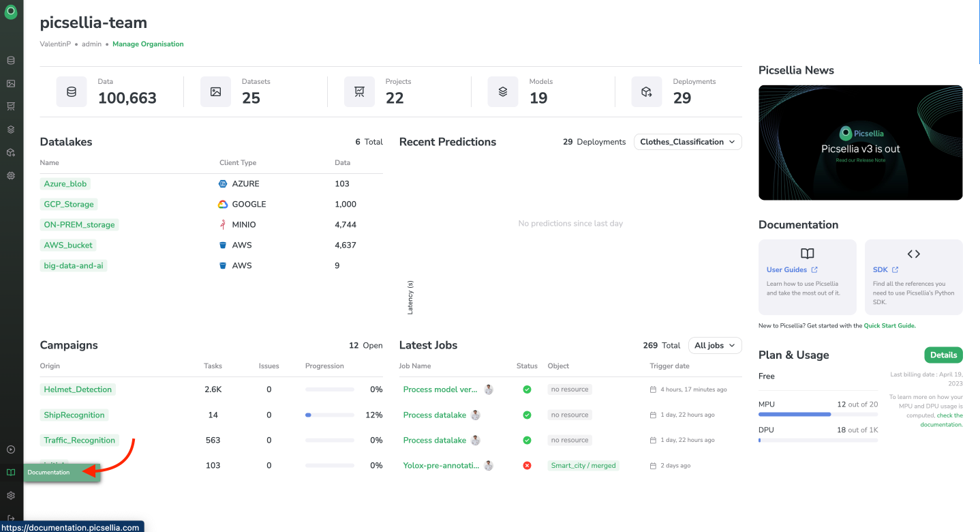Click the MinIO client type icon
980x532 pixels.
(223, 224)
